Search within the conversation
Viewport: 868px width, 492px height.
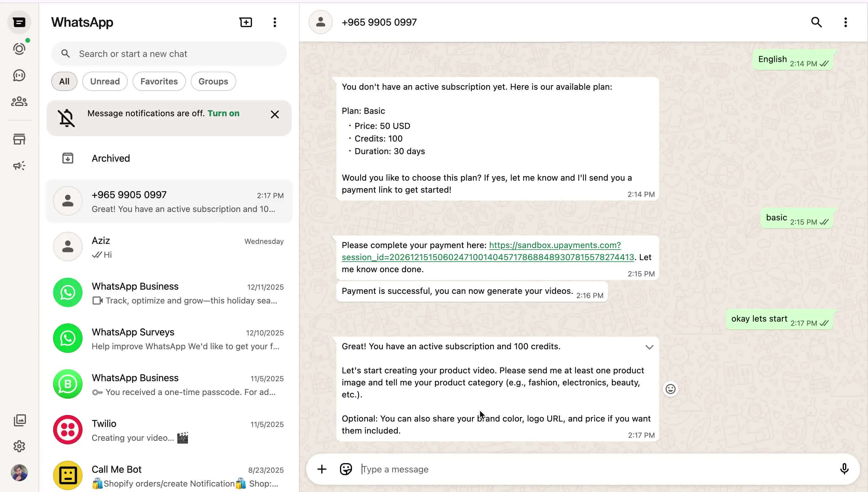pos(816,22)
